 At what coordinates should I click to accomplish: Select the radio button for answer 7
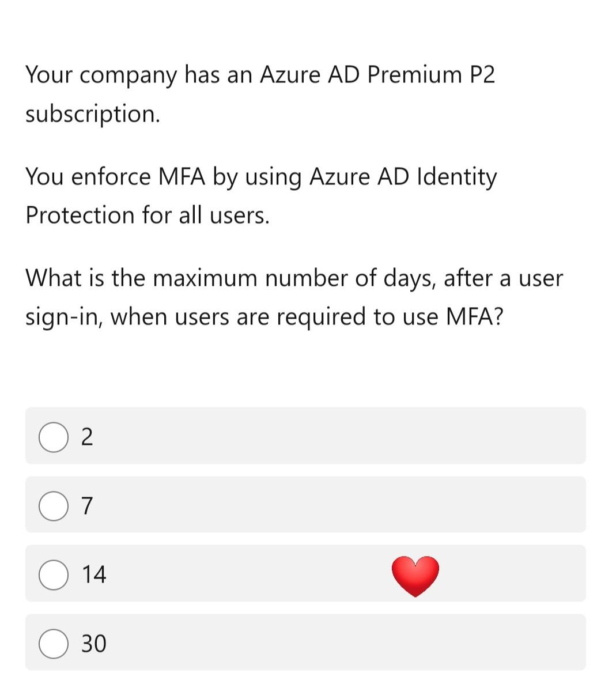(x=53, y=506)
